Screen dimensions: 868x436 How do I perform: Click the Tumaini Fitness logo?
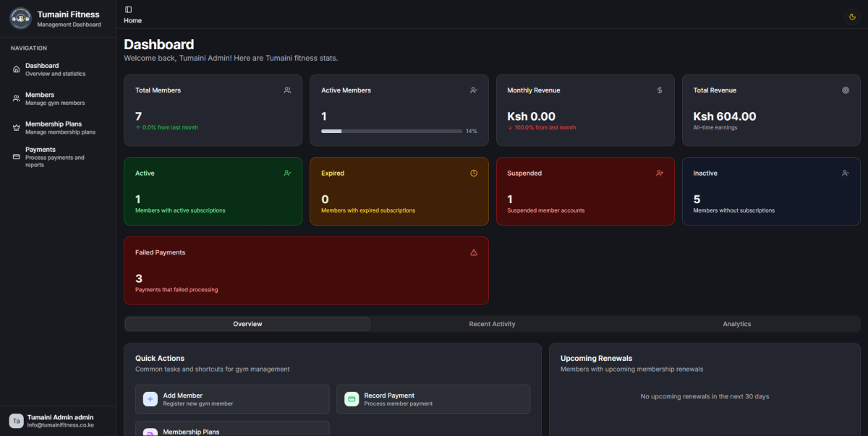(x=20, y=18)
